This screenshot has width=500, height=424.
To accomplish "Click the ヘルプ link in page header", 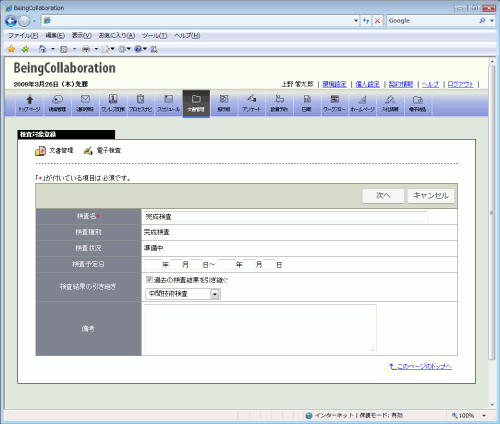I will pyautogui.click(x=430, y=84).
